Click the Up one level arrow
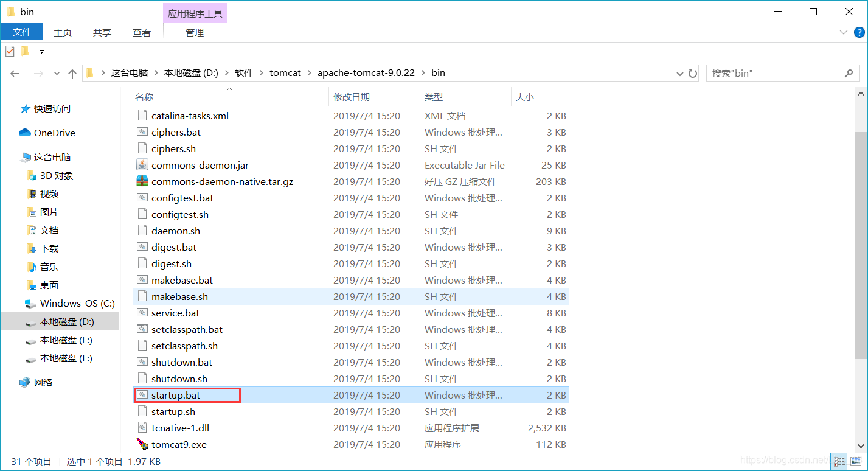868x471 pixels. [72, 73]
